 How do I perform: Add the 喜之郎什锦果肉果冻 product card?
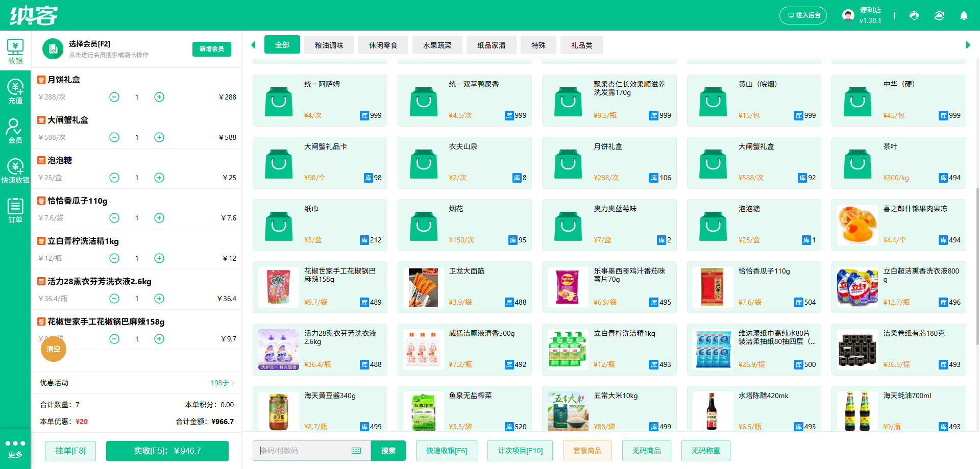899,225
